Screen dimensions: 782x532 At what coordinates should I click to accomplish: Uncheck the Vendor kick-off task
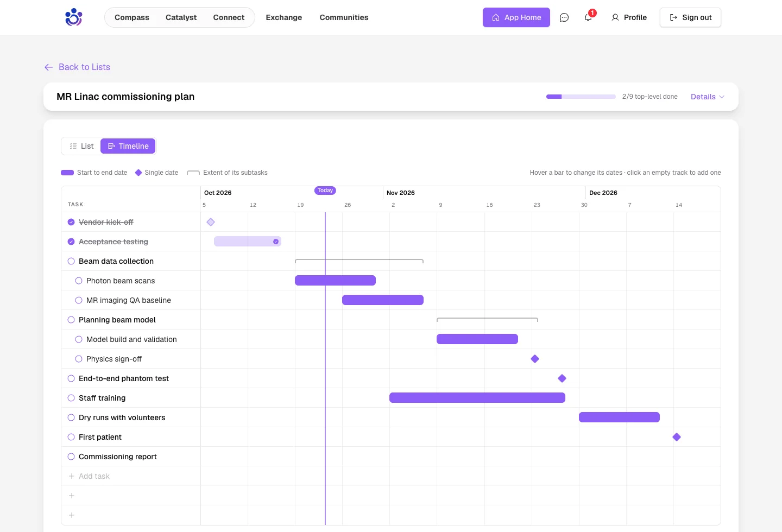pyautogui.click(x=71, y=222)
